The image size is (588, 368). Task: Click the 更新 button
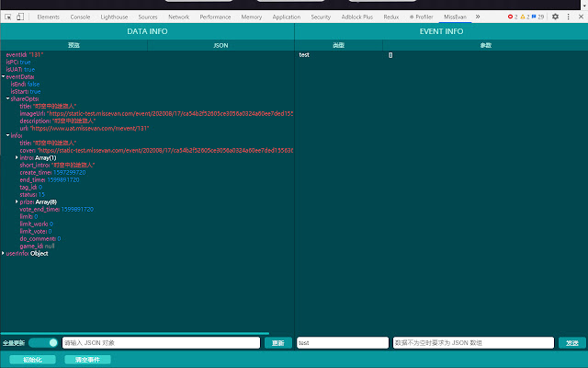point(277,342)
